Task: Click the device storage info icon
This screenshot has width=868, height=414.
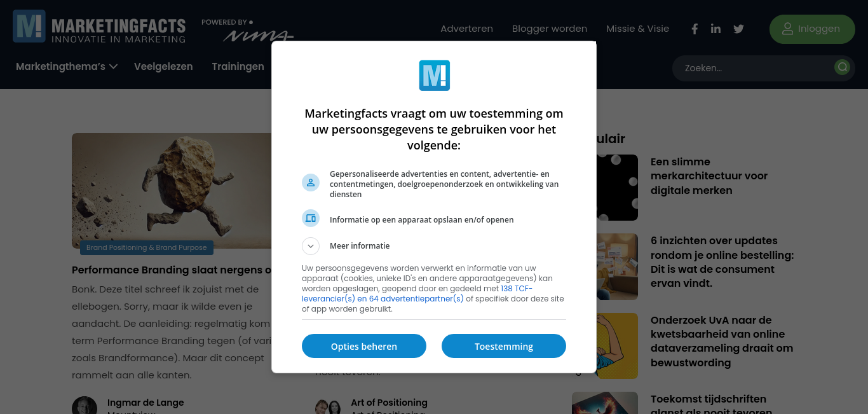Action: click(x=311, y=218)
